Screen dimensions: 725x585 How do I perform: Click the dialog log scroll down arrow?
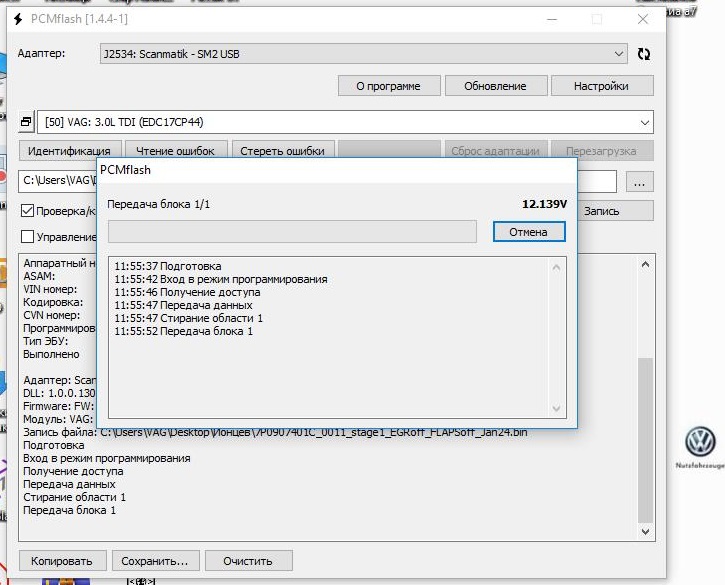(x=556, y=408)
